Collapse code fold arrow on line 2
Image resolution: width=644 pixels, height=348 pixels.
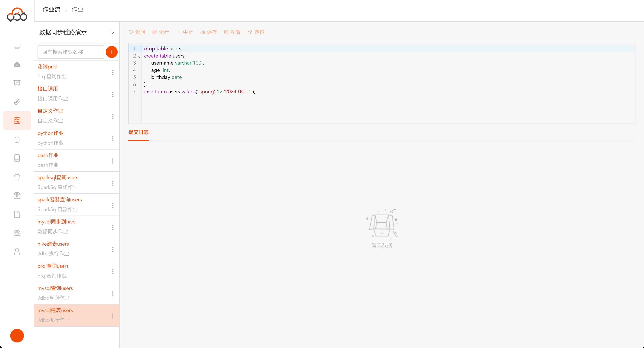(x=139, y=57)
